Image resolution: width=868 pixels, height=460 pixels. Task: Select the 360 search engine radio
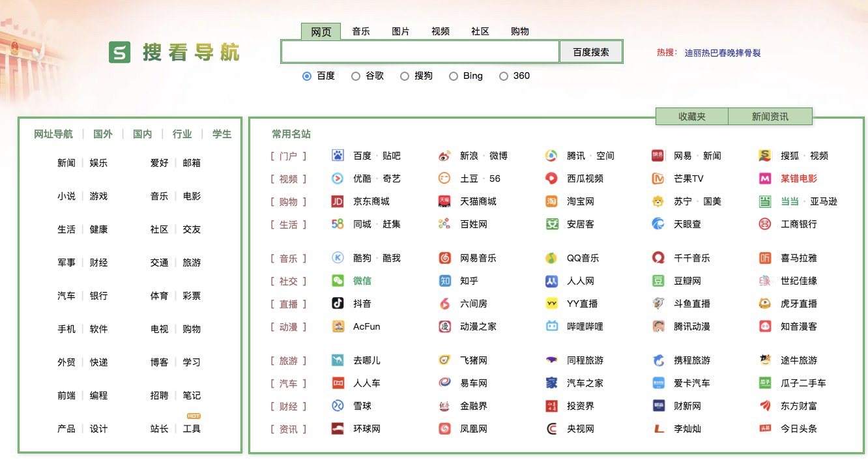[503, 76]
